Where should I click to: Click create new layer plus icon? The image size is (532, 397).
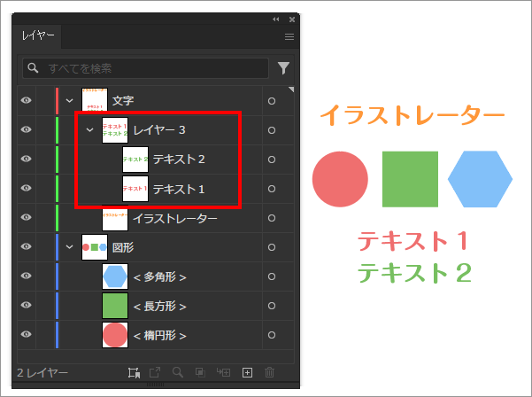(x=247, y=372)
